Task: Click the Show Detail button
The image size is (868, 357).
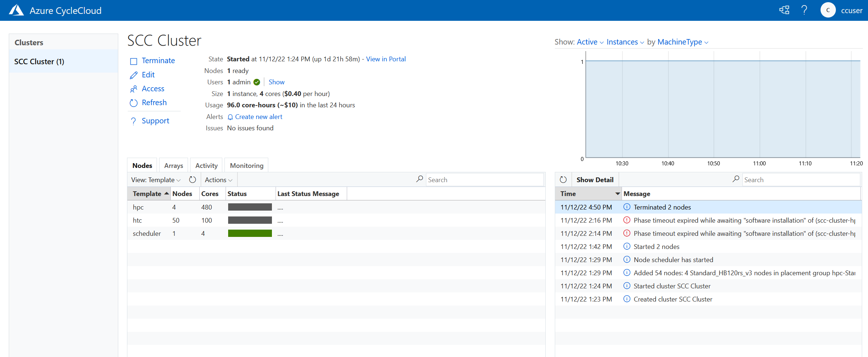Action: click(595, 180)
